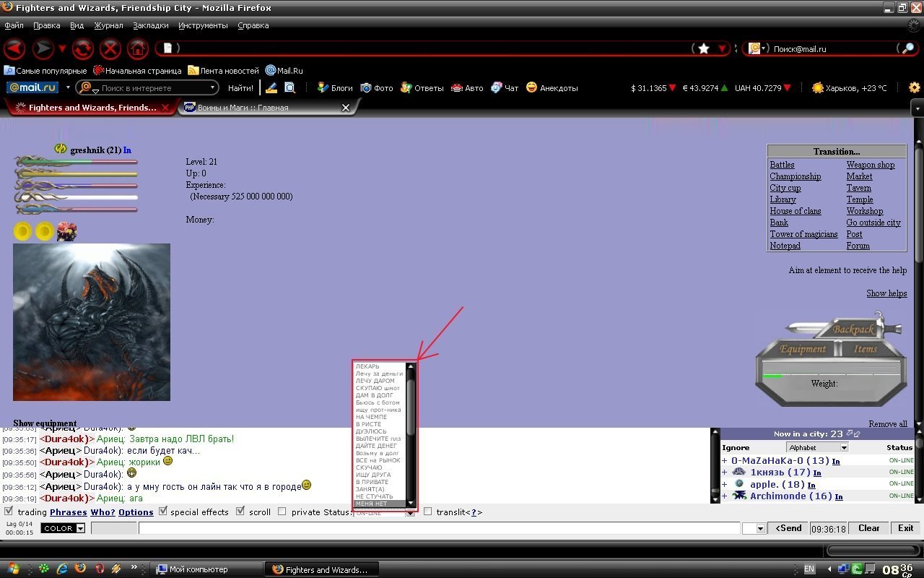Open the Инструменты menu
Viewport: 924px width, 578px height.
[x=203, y=25]
